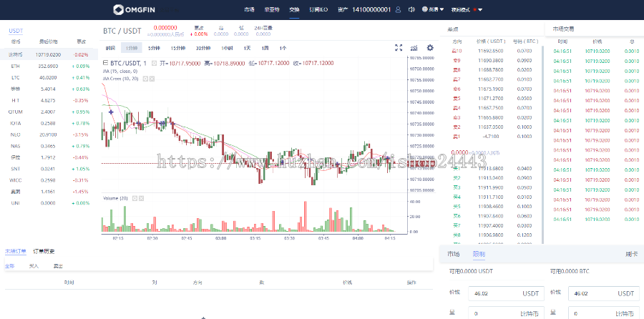The image size is (644, 319).
Task: Toggle the night mode red dot indicator
Action: tap(475, 9)
